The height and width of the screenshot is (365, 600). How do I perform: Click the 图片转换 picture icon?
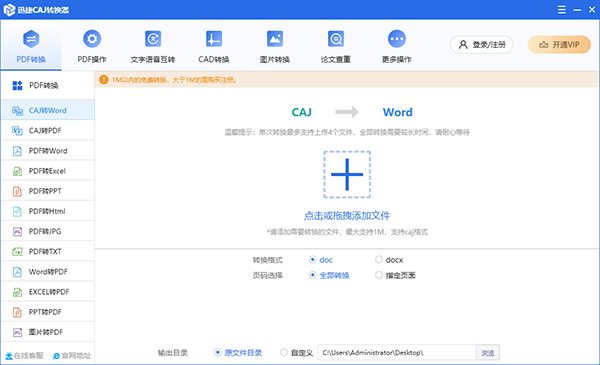coord(275,39)
